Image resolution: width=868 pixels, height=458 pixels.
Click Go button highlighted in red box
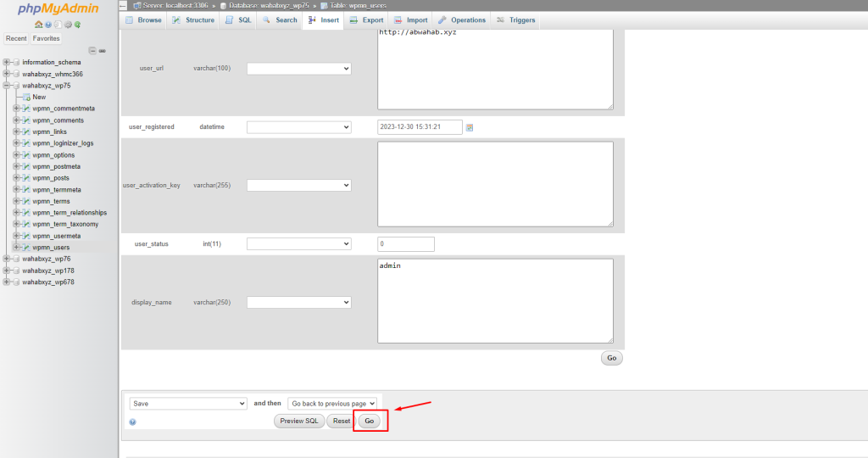pyautogui.click(x=369, y=421)
